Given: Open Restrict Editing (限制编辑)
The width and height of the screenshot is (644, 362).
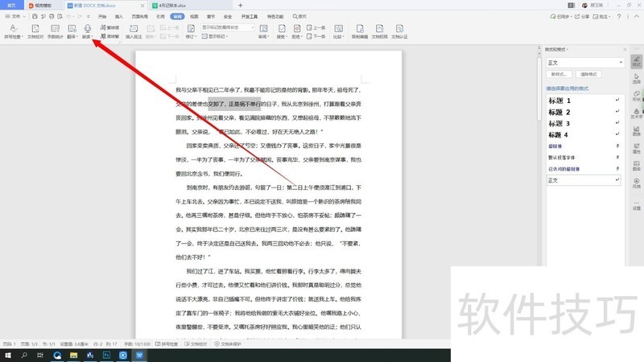Looking at the screenshot, I should [x=360, y=31].
